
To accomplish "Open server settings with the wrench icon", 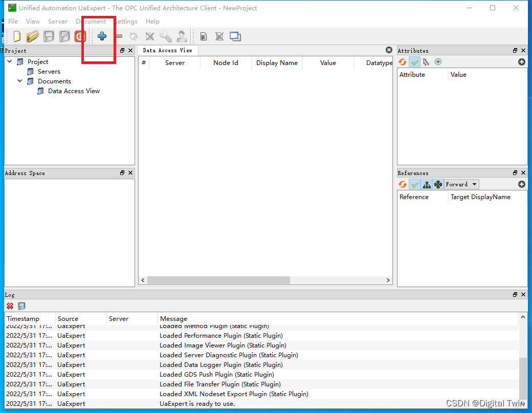I will tap(166, 36).
